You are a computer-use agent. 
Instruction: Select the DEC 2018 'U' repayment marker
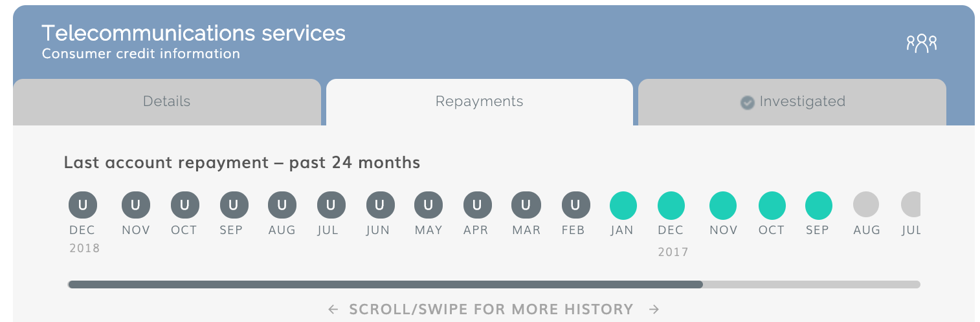83,205
